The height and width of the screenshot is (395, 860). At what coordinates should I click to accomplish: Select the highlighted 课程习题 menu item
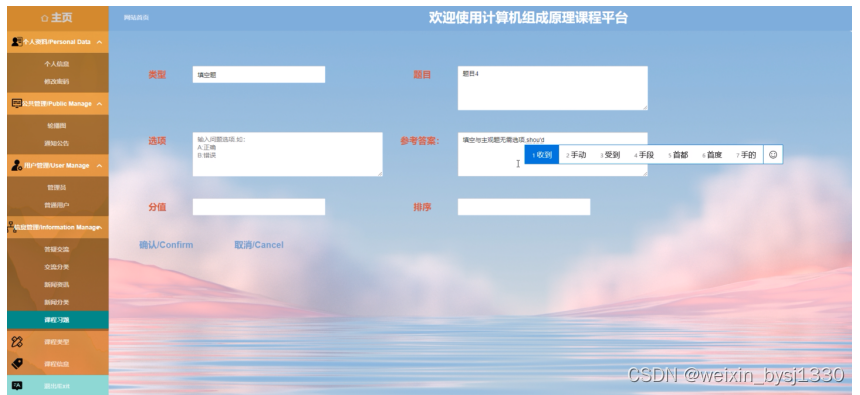[58, 320]
